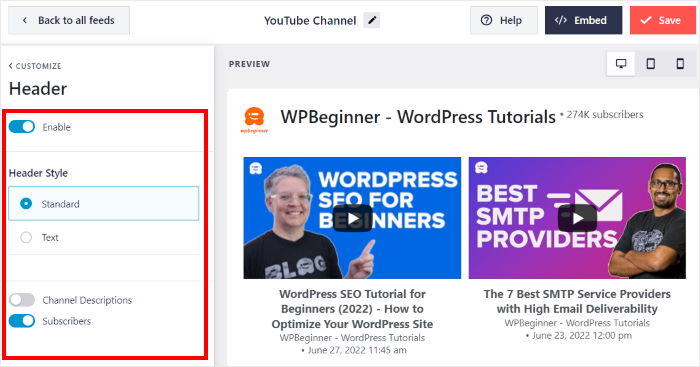The width and height of the screenshot is (700, 367).
Task: Open WPBeginner - WordPress Tutorials channel heading
Action: pyautogui.click(x=418, y=117)
